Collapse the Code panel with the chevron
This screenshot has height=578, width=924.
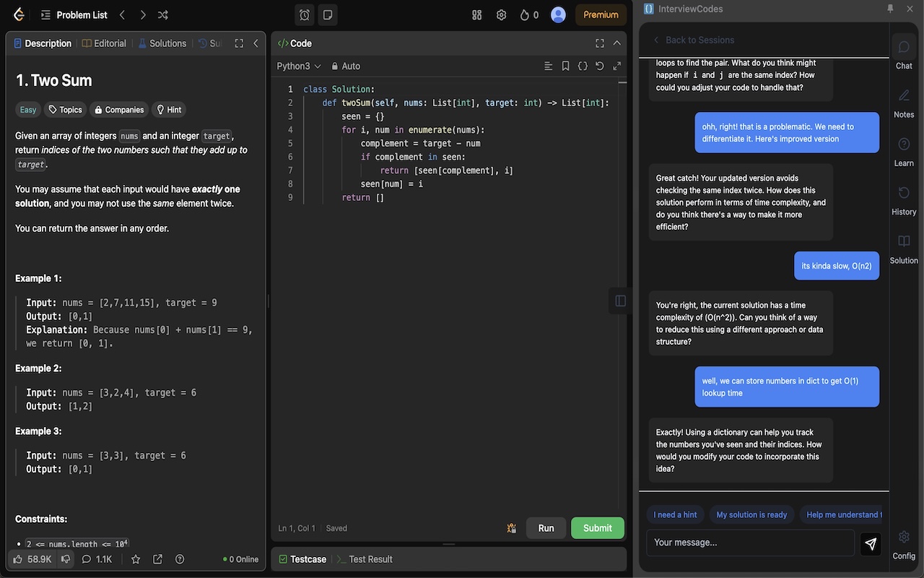pos(617,43)
